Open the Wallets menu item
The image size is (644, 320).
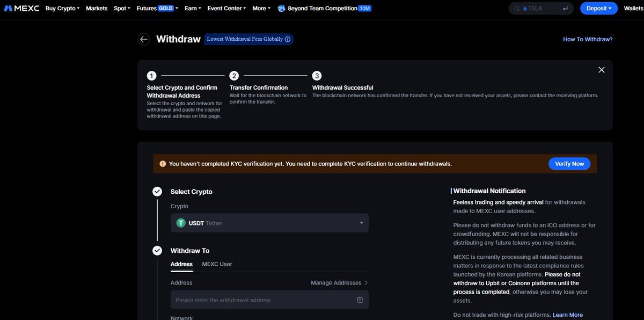point(634,9)
